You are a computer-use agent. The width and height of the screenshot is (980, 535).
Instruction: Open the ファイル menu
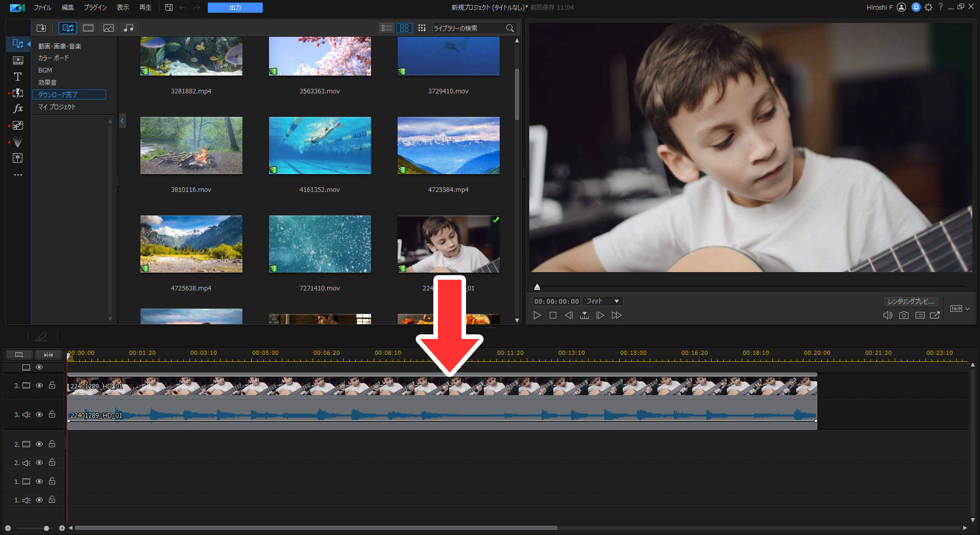[43, 8]
